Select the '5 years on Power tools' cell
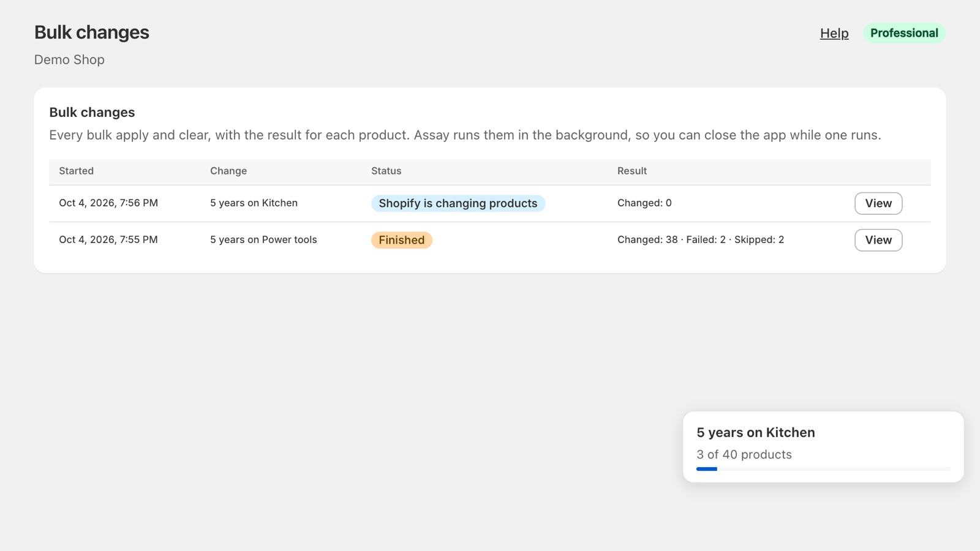This screenshot has height=551, width=980. tap(263, 240)
